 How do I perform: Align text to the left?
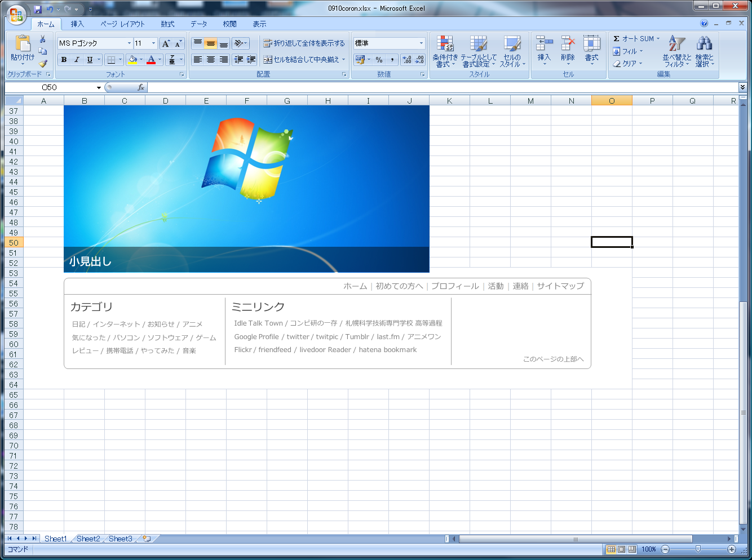pyautogui.click(x=198, y=59)
